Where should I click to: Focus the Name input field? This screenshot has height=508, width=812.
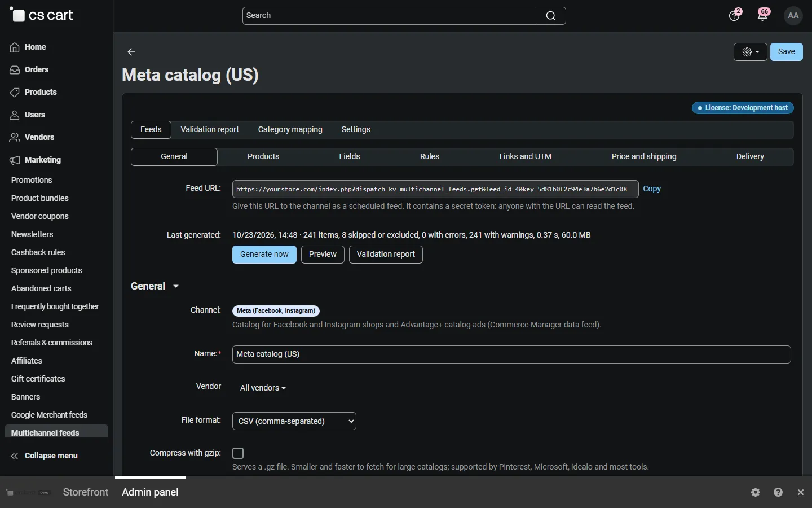coord(511,354)
